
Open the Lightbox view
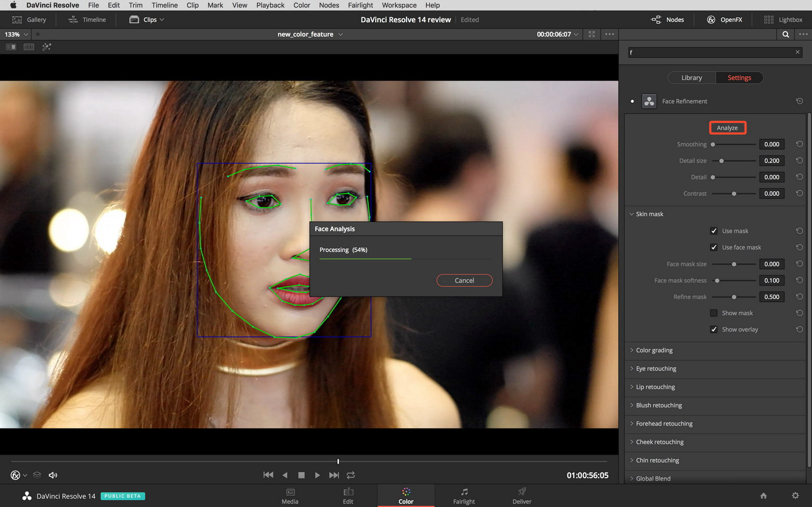783,19
